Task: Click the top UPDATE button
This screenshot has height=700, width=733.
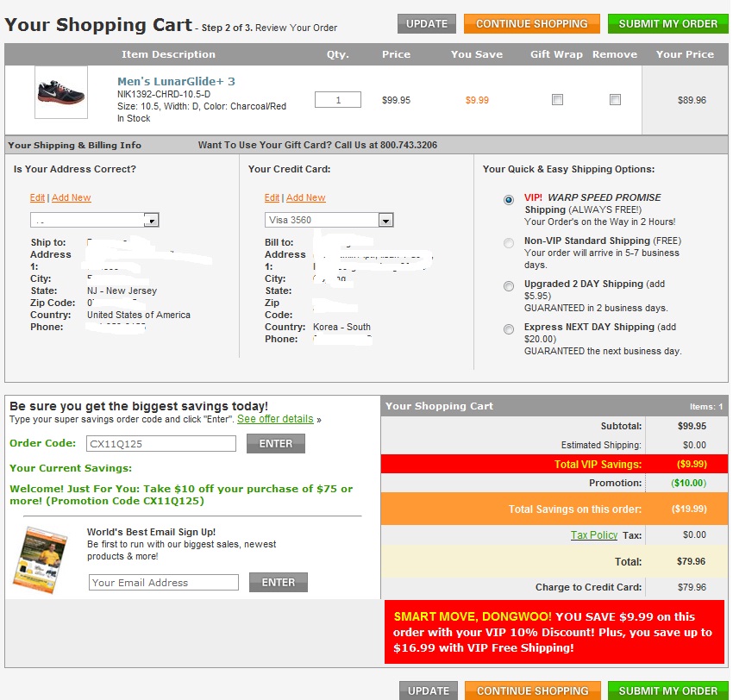Action: 426,24
